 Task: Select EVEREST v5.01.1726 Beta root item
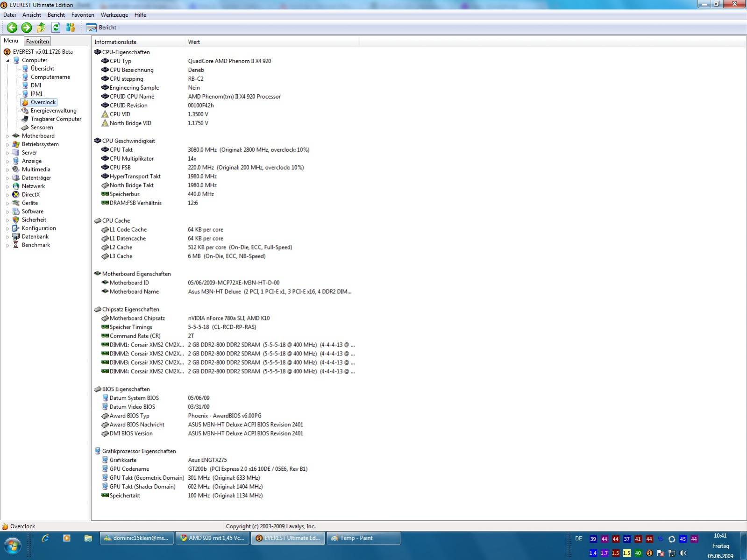[43, 52]
